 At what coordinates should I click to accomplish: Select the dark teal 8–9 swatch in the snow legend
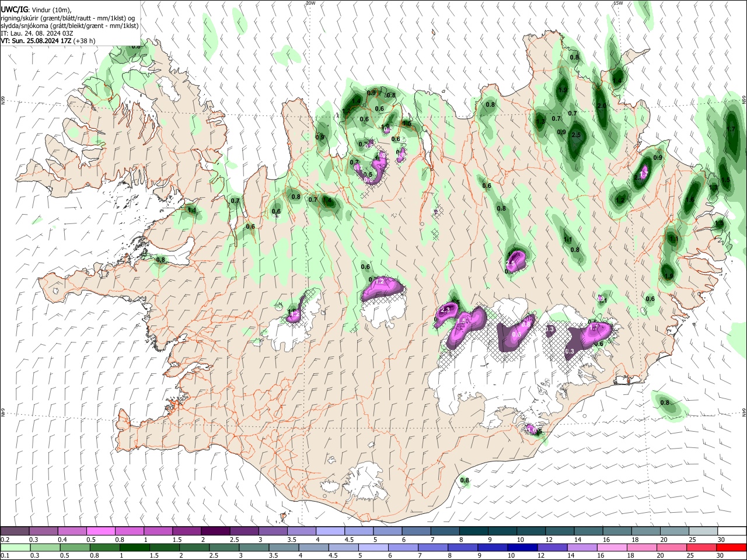pyautogui.click(x=473, y=531)
